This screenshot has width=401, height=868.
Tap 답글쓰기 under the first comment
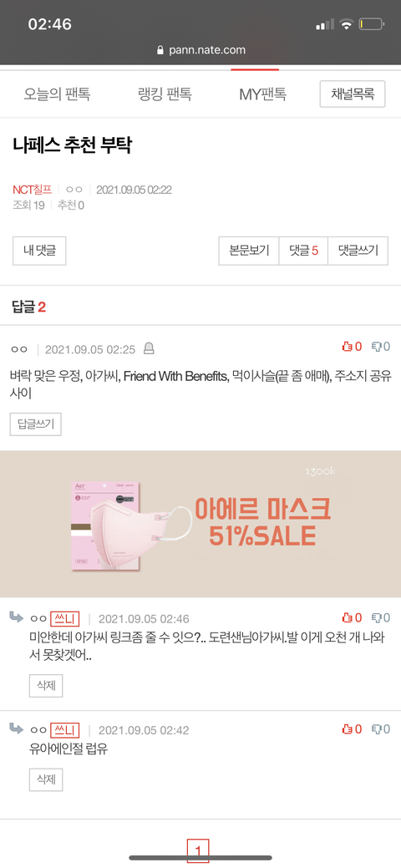point(35,424)
